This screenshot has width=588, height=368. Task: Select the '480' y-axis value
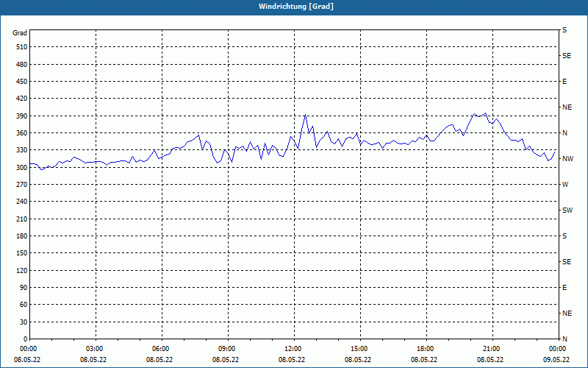[x=22, y=64]
